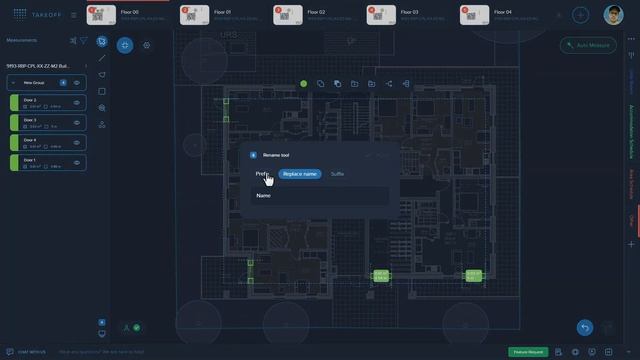
Task: Open the apps grid icon beside Takeoff
Action: [x=20, y=14]
